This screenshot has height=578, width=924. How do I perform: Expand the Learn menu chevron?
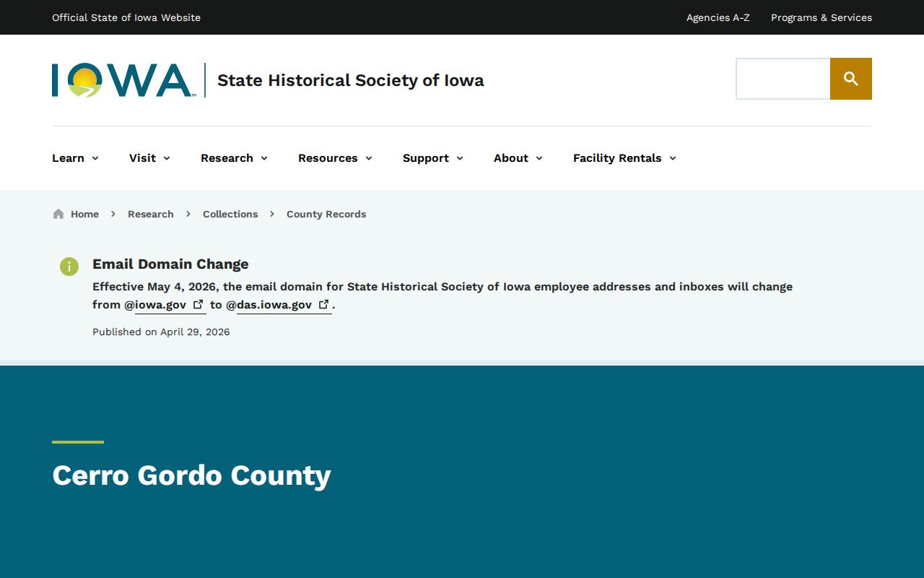point(95,158)
